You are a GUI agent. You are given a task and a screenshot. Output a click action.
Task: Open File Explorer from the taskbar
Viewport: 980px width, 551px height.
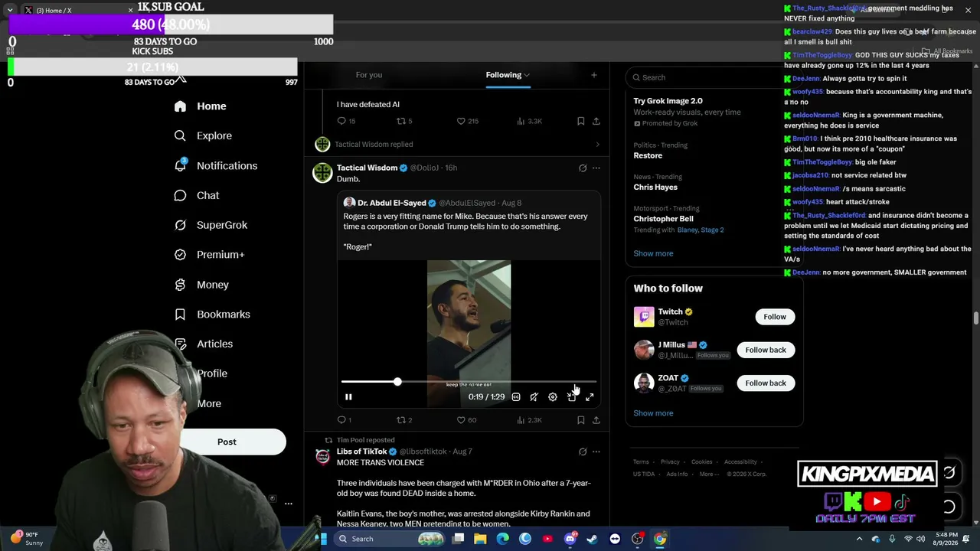[x=480, y=539]
